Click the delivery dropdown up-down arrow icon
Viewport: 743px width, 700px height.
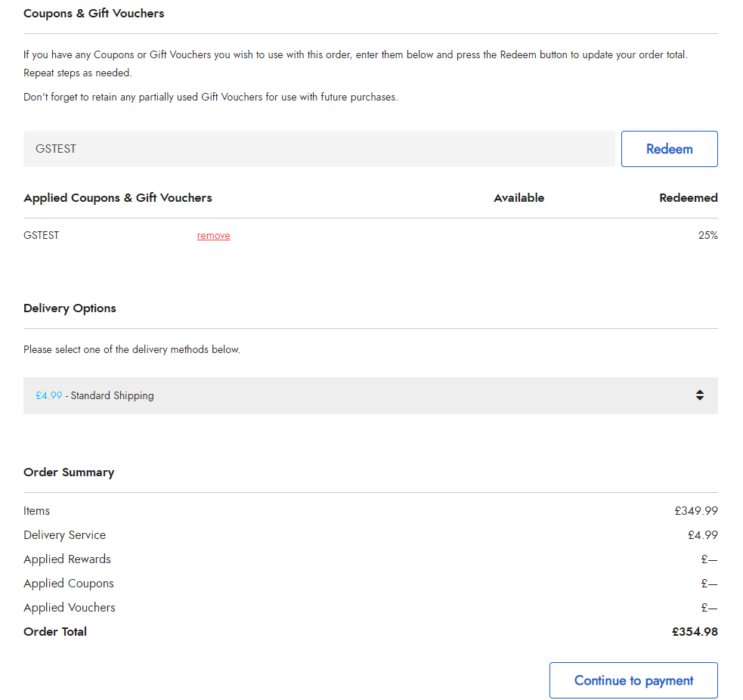point(699,395)
